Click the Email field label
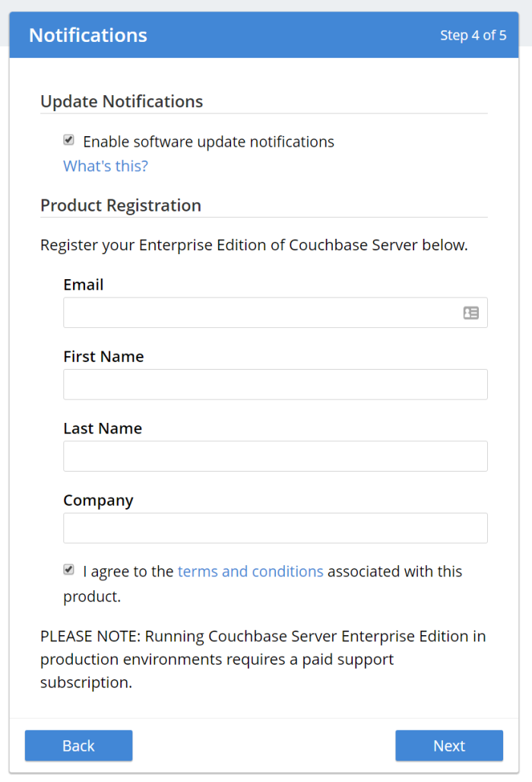 tap(83, 285)
